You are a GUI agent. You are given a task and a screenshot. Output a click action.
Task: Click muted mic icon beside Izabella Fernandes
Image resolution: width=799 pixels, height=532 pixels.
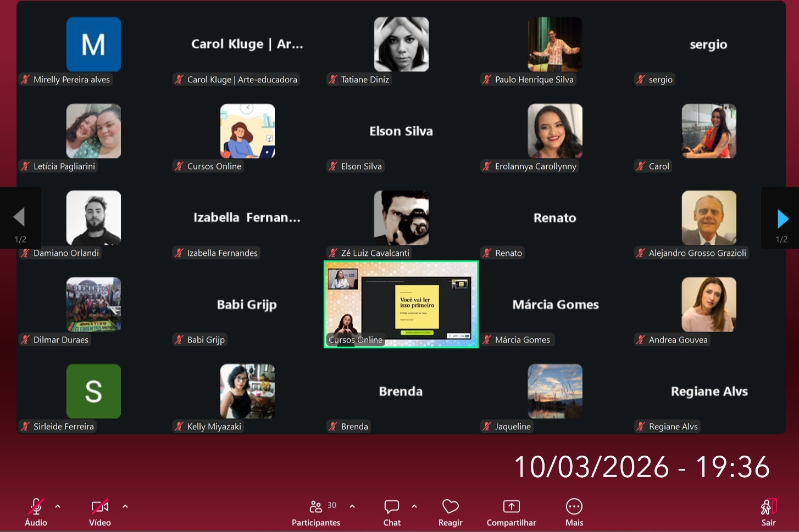[179, 253]
